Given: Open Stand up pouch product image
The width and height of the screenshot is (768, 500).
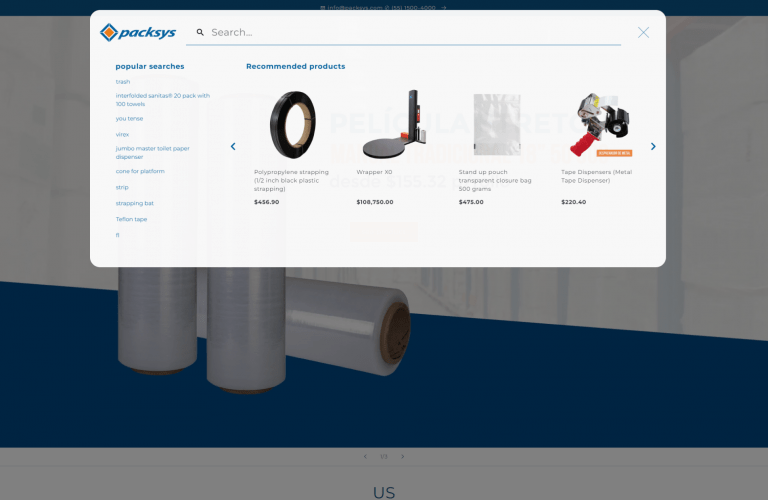Looking at the screenshot, I should [497, 125].
